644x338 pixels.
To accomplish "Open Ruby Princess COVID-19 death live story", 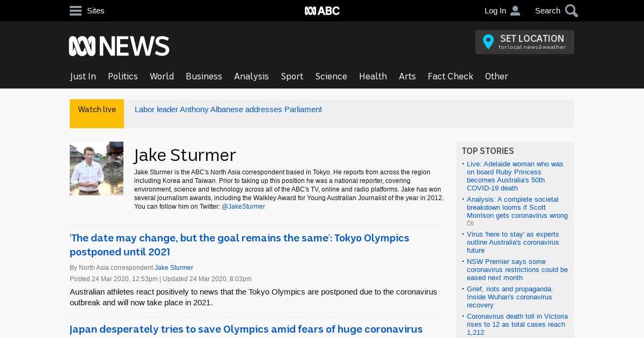I will (x=515, y=176).
